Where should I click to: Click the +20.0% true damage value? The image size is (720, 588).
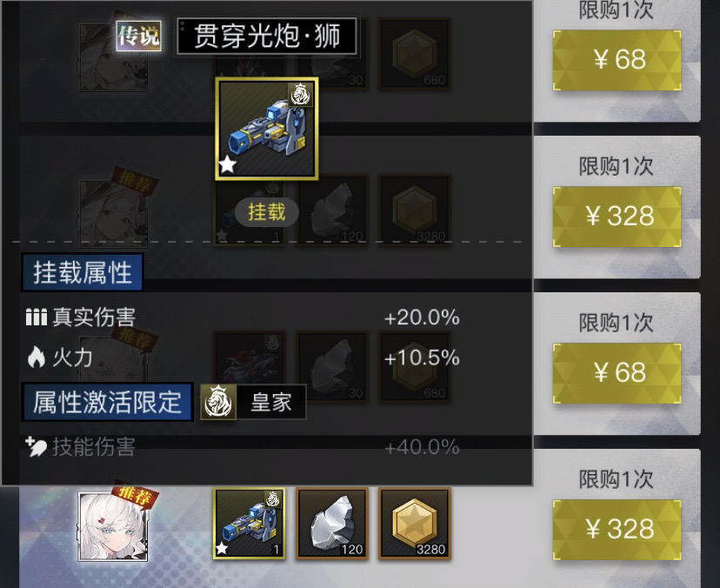pyautogui.click(x=422, y=317)
